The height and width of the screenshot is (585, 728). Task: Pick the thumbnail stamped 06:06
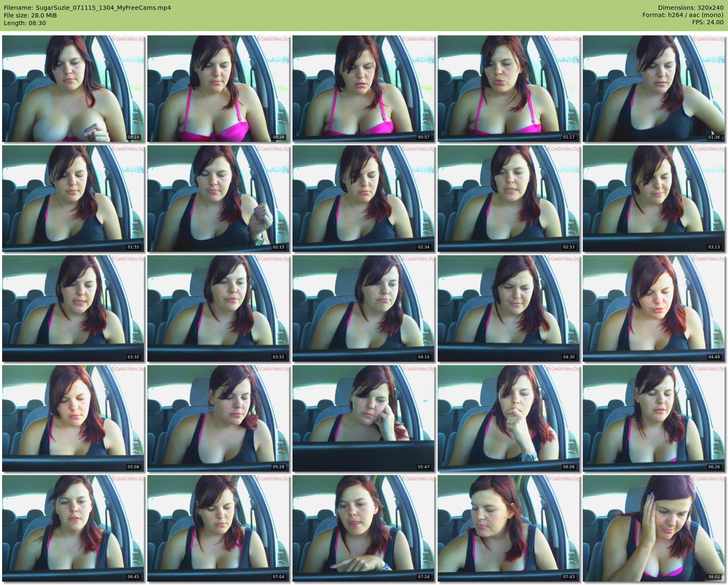509,418
